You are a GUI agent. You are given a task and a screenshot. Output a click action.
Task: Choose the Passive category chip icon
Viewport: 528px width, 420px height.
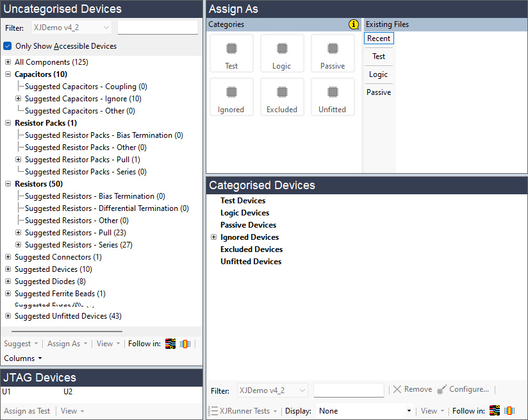(x=332, y=49)
